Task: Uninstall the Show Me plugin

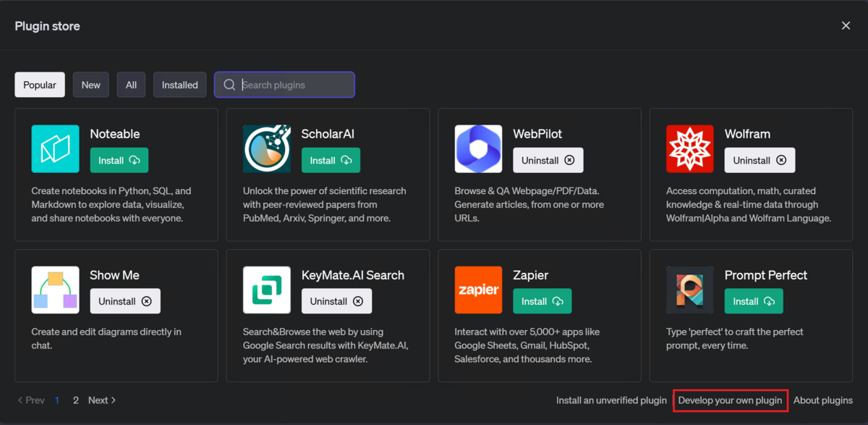Action: click(125, 301)
